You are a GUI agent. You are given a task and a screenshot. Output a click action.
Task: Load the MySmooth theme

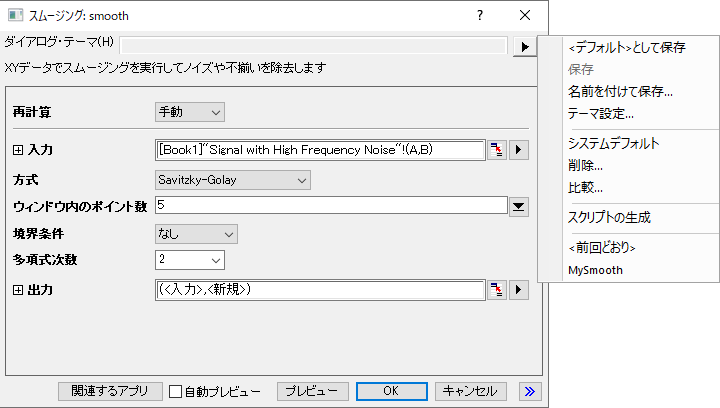click(x=596, y=270)
